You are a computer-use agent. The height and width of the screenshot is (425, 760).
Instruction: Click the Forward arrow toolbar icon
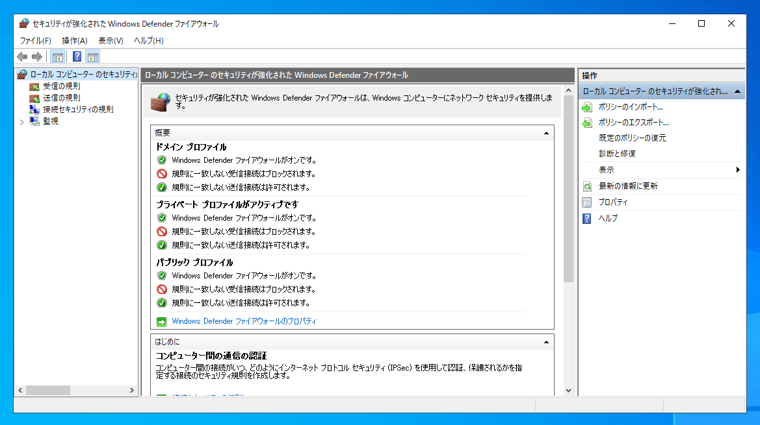click(37, 57)
